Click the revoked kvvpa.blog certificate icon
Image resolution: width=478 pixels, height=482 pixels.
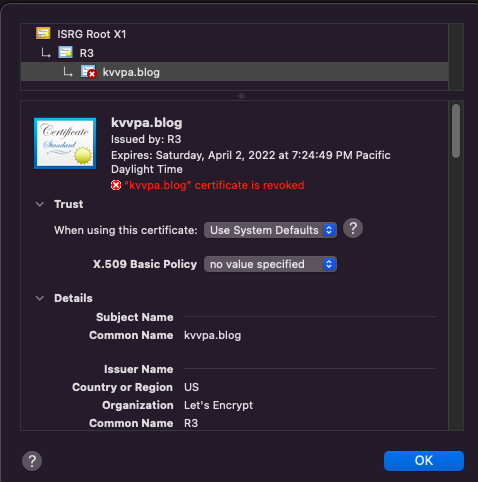pyautogui.click(x=88, y=72)
